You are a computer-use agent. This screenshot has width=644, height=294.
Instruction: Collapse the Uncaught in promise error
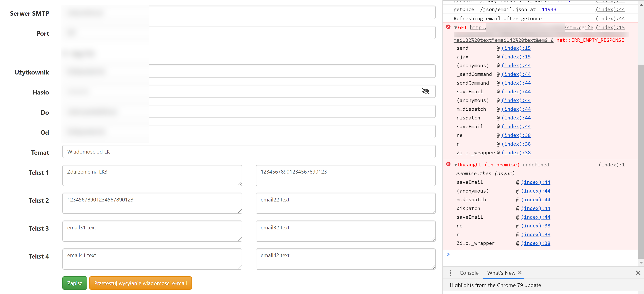click(x=456, y=165)
